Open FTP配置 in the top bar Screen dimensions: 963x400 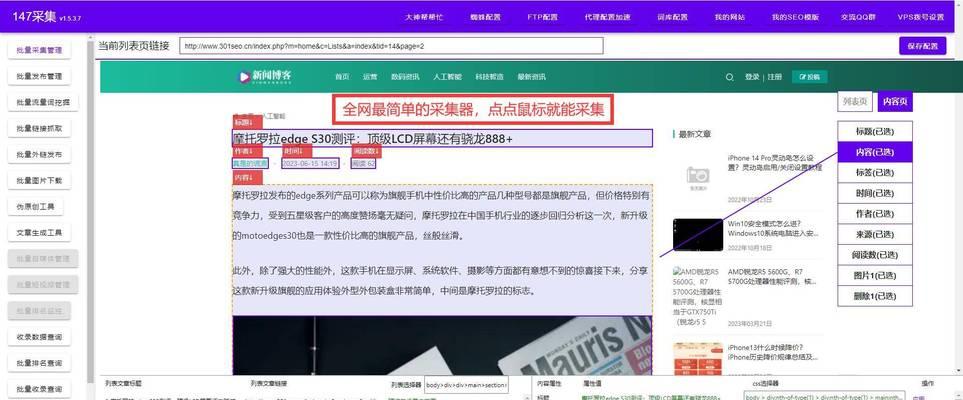542,17
